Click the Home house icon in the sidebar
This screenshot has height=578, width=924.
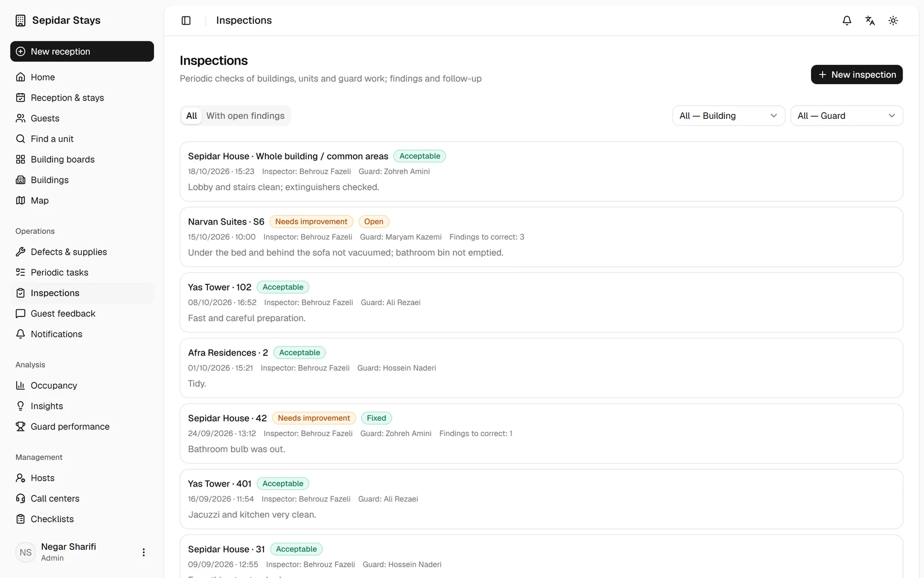point(20,77)
